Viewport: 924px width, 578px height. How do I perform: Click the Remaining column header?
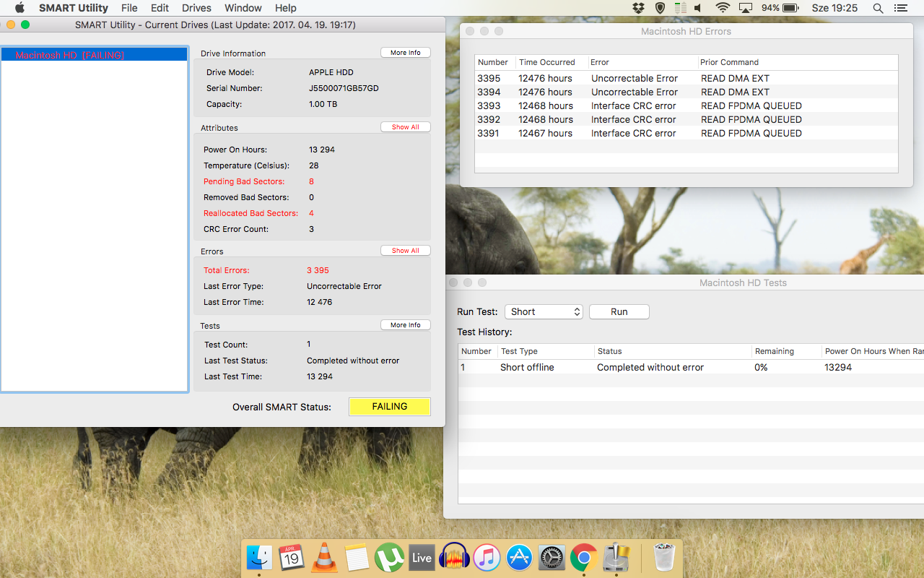tap(787, 351)
